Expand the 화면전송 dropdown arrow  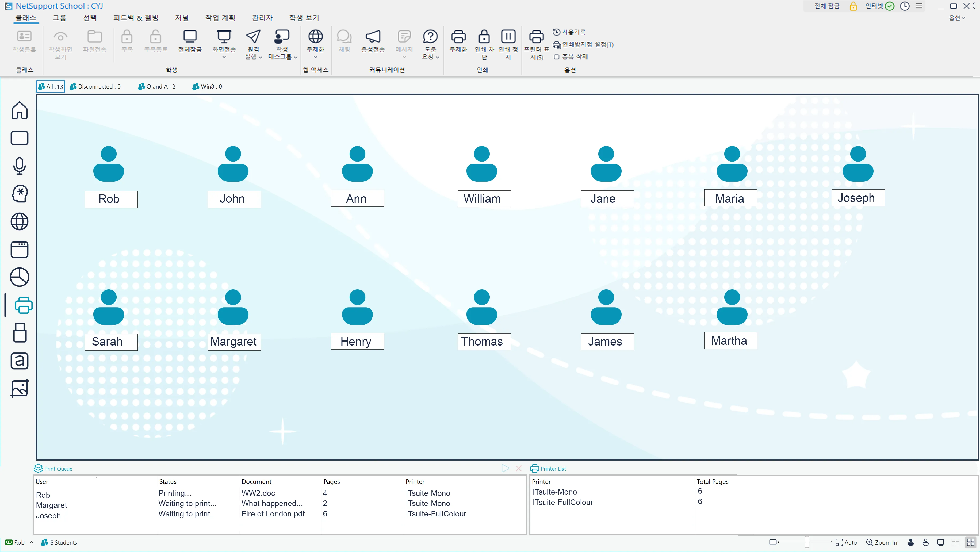[x=224, y=57]
